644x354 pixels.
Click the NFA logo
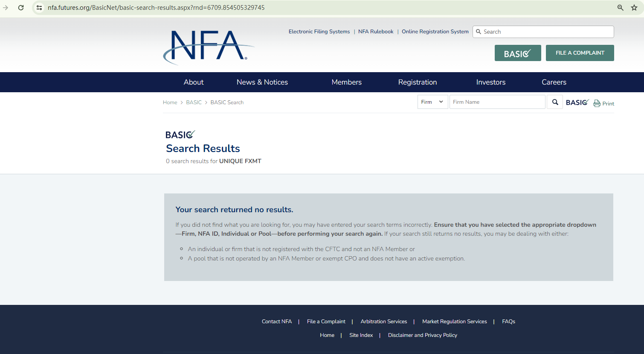pyautogui.click(x=208, y=47)
